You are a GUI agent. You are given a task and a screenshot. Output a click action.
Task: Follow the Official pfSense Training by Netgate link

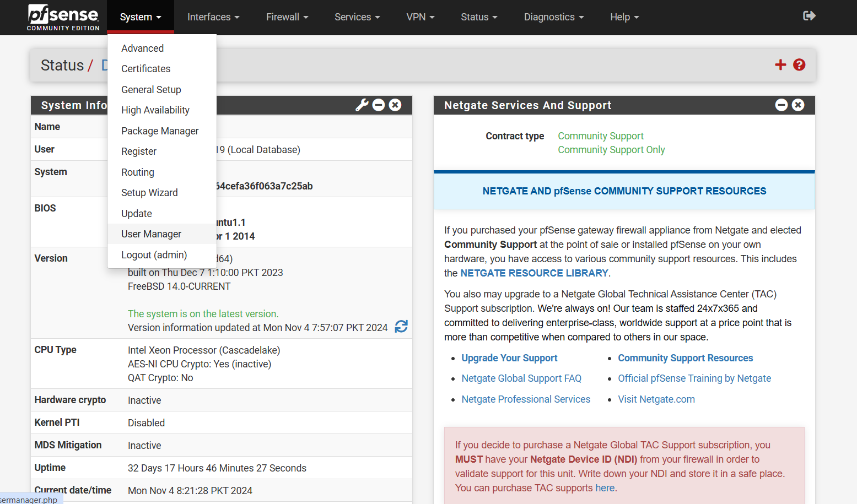[694, 378]
